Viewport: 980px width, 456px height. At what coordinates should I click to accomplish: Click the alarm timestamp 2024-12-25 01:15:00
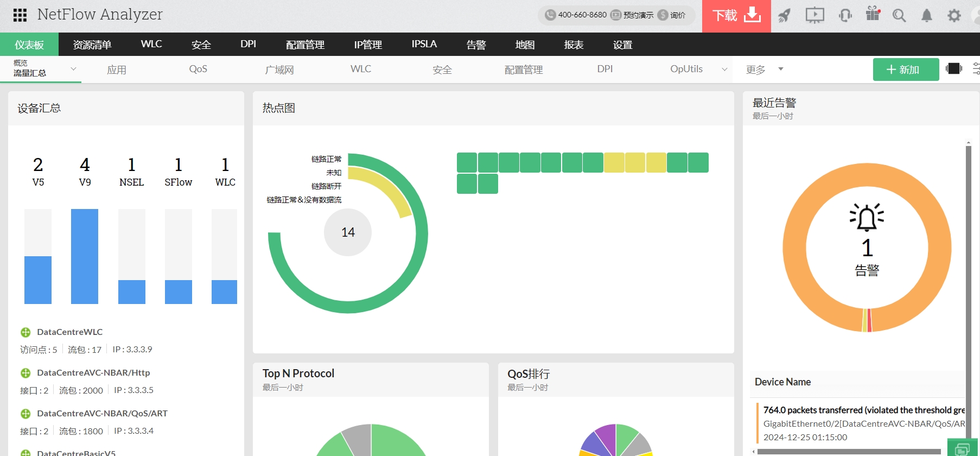805,438
